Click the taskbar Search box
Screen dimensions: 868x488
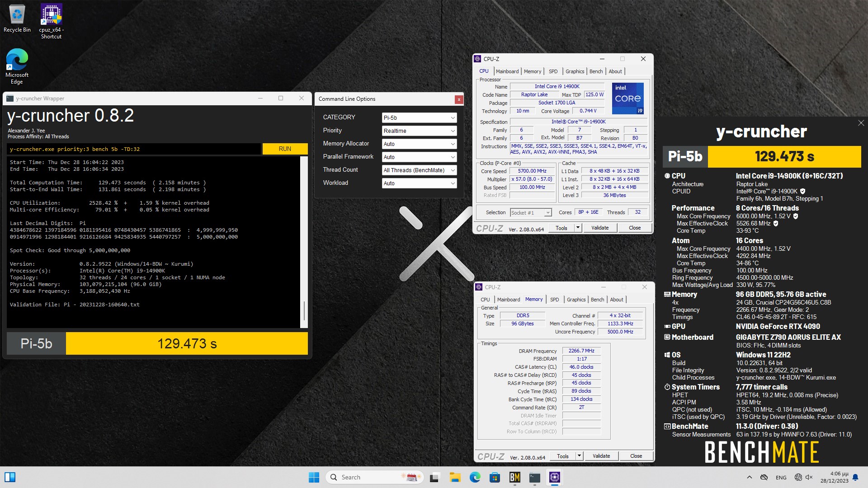373,477
